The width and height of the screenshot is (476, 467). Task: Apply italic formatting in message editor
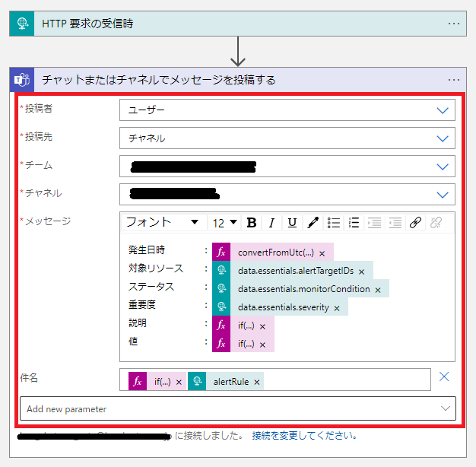click(x=271, y=223)
